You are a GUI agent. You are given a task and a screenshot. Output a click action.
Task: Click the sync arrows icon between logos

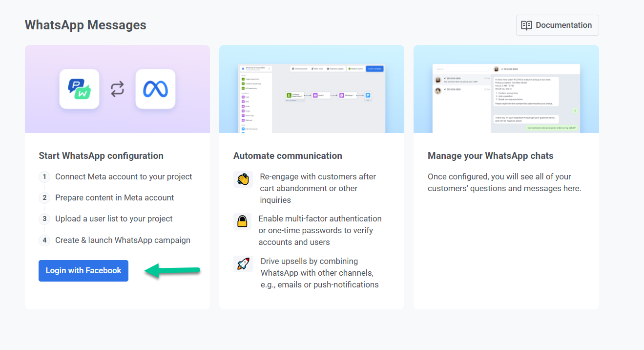pos(117,89)
